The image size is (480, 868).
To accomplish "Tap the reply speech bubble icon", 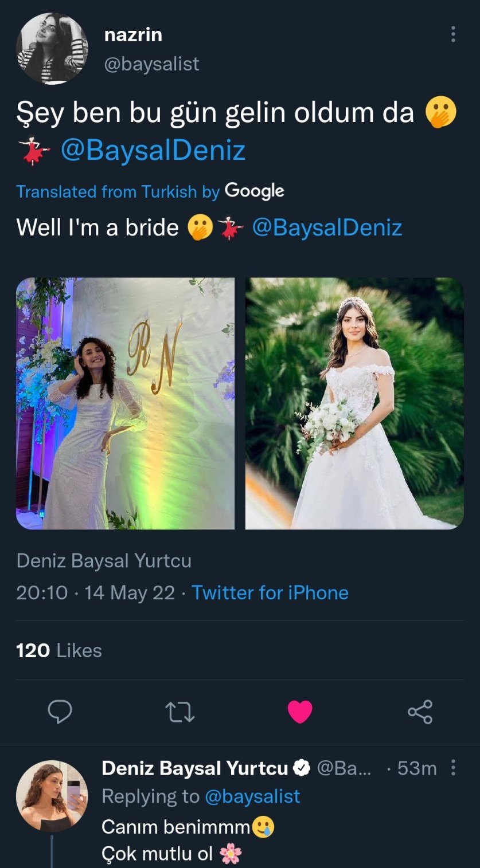I will coord(60,712).
